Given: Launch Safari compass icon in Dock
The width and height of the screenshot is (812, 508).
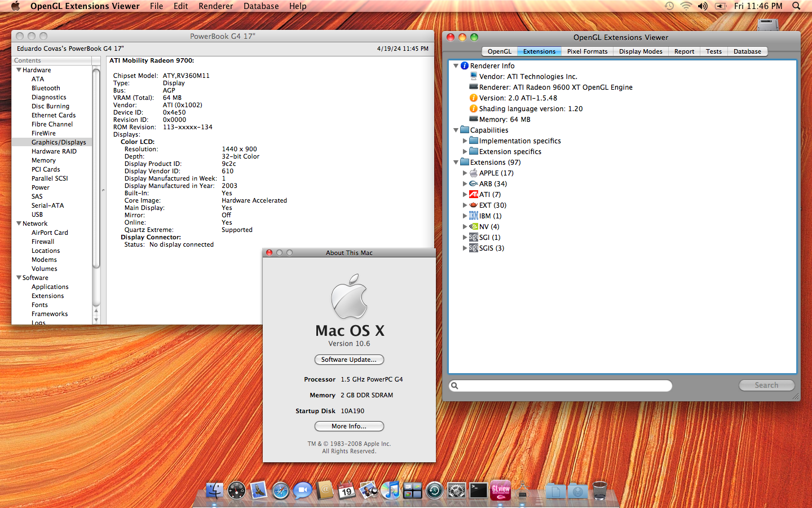Looking at the screenshot, I should coord(280,490).
